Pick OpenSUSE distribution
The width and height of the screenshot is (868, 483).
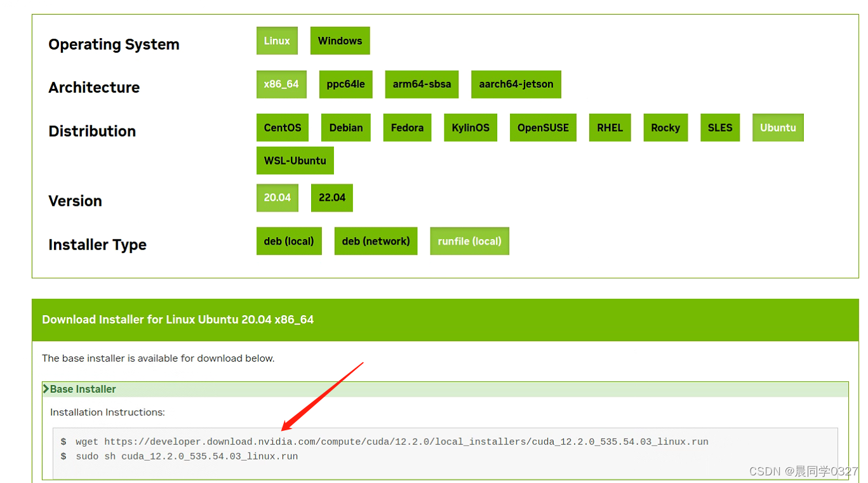[x=543, y=128]
